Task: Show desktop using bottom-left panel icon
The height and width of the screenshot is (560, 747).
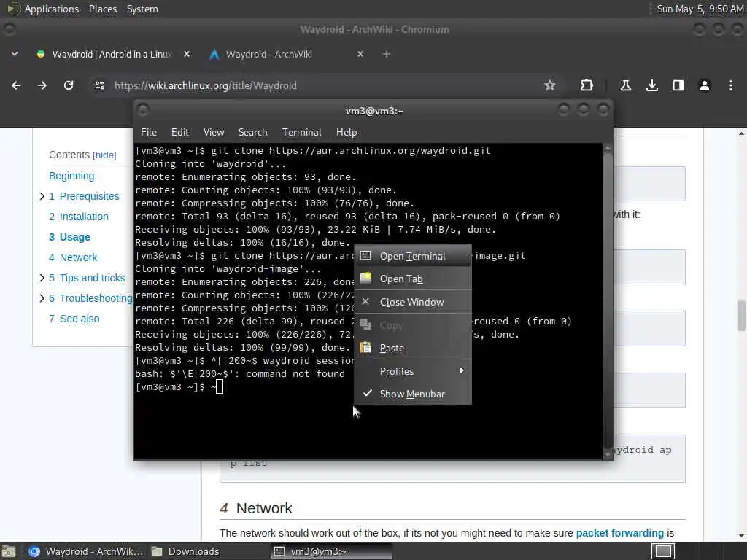Action: 9,551
